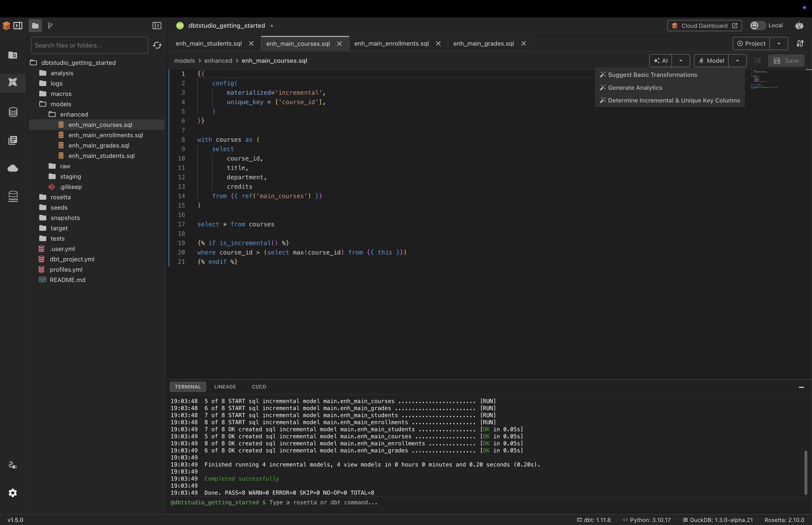Image resolution: width=812 pixels, height=525 pixels.
Task: Open the documentation library sidebar icon
Action: coord(13,140)
